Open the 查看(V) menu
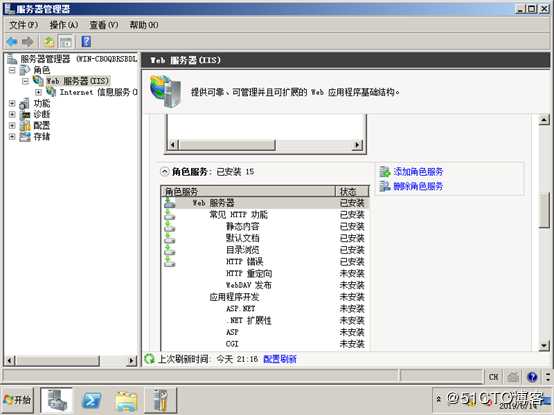The height and width of the screenshot is (415, 554). (104, 25)
